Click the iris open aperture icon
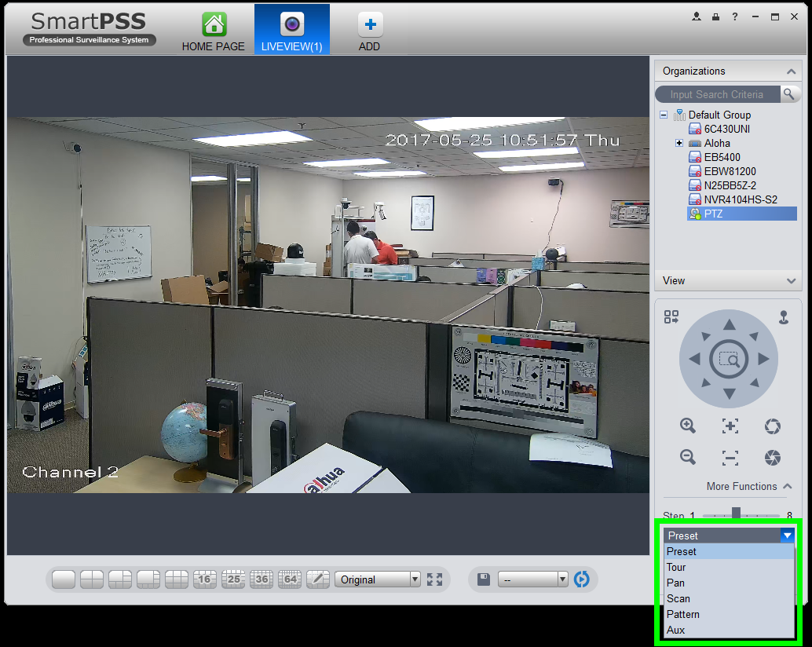The image size is (812, 647). (x=773, y=426)
